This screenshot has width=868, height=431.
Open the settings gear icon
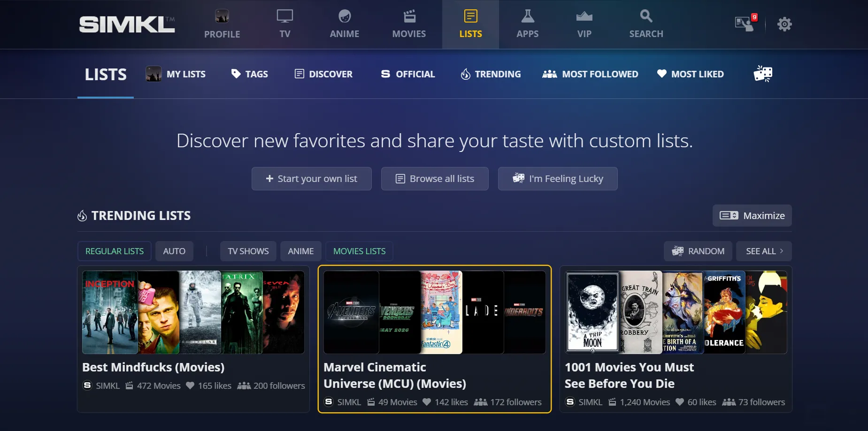tap(784, 24)
